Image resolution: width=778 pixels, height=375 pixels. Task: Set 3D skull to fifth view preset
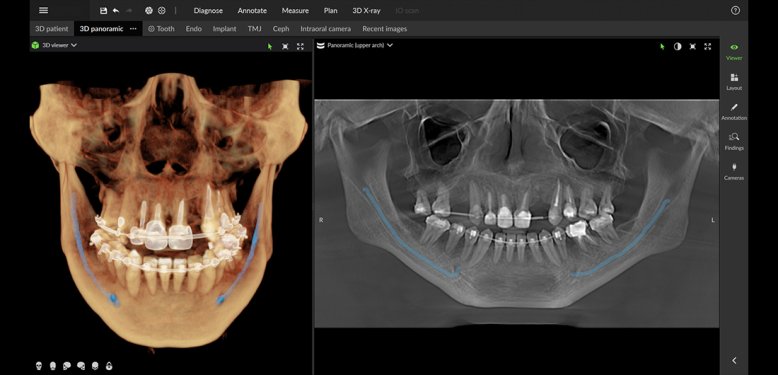[95, 366]
